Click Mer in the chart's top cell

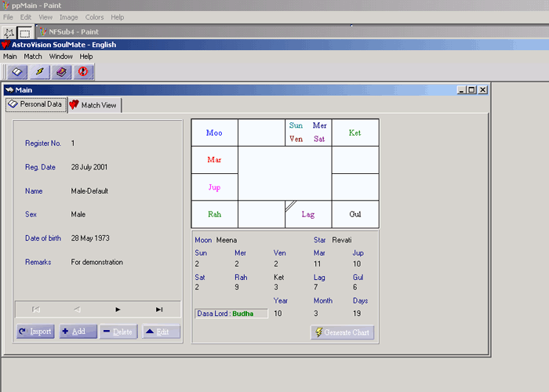tap(320, 125)
